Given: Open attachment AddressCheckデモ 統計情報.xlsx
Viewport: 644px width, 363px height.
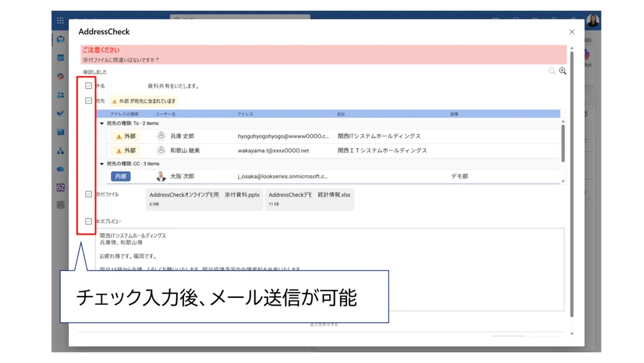Looking at the screenshot, I should 309,199.
